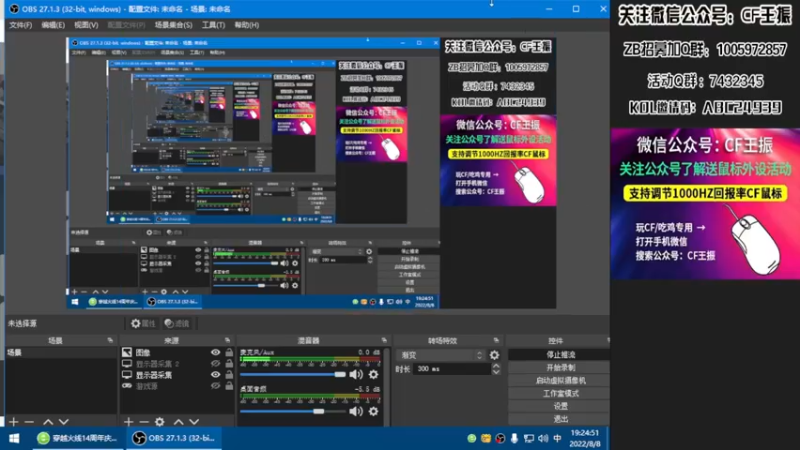Move the scene down in the 场景 panel
800x450 pixels.
click(64, 421)
